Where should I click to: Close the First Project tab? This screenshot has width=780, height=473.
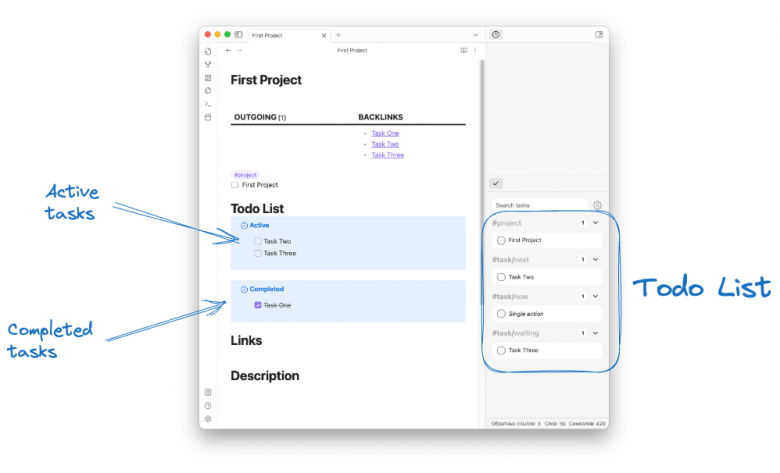(324, 35)
